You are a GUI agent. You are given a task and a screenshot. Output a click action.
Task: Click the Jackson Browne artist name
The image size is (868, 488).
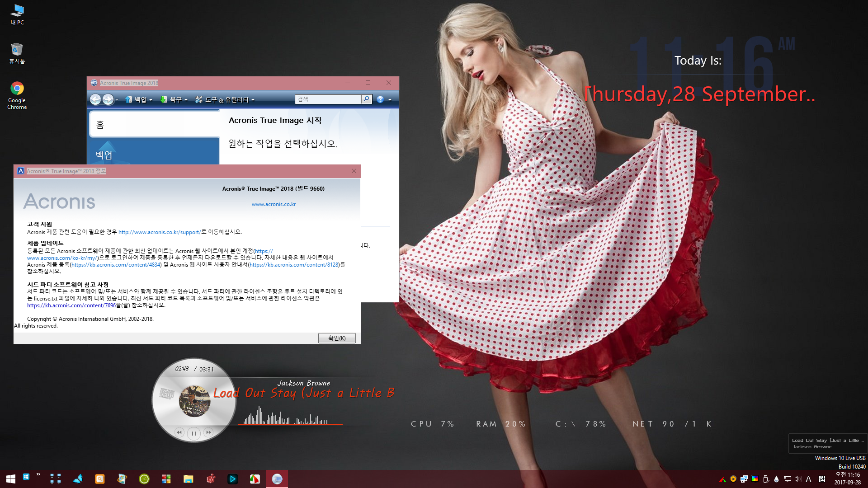[304, 383]
